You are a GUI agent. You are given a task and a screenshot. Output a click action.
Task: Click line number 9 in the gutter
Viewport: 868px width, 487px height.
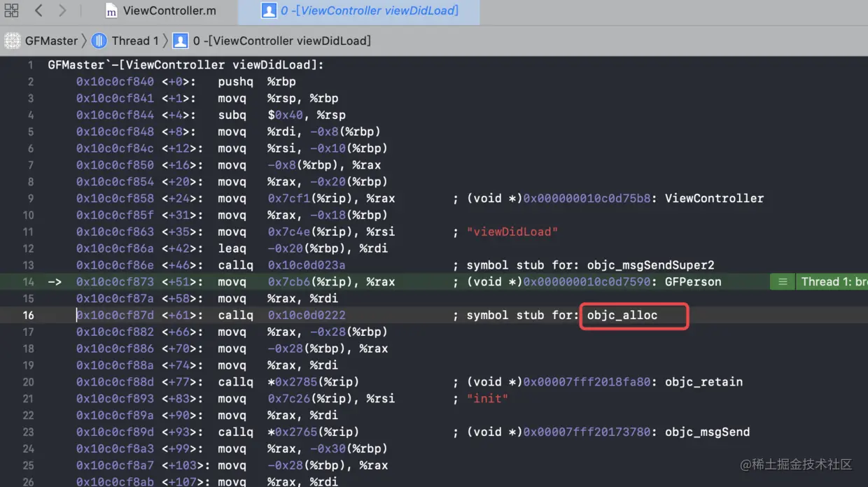coord(30,199)
